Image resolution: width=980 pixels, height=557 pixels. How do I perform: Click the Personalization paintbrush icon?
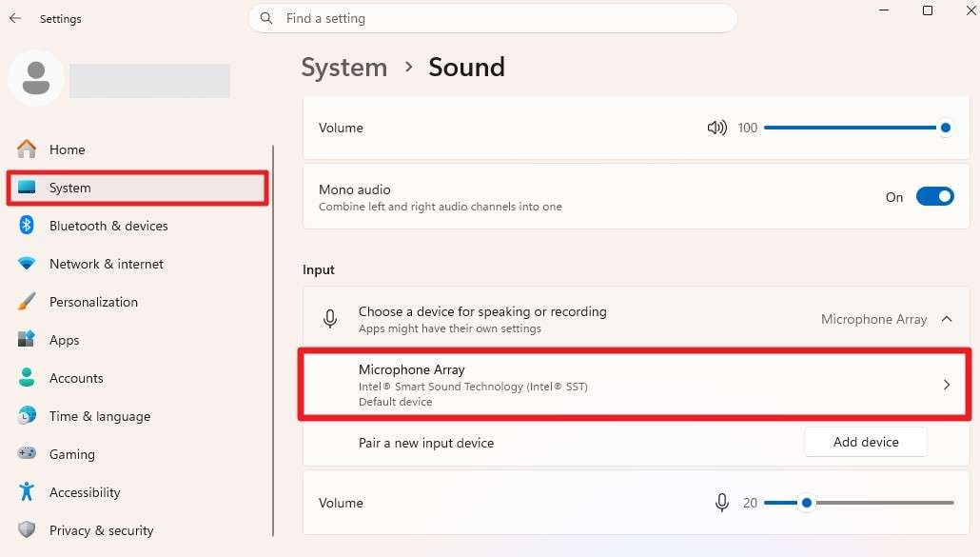click(27, 301)
